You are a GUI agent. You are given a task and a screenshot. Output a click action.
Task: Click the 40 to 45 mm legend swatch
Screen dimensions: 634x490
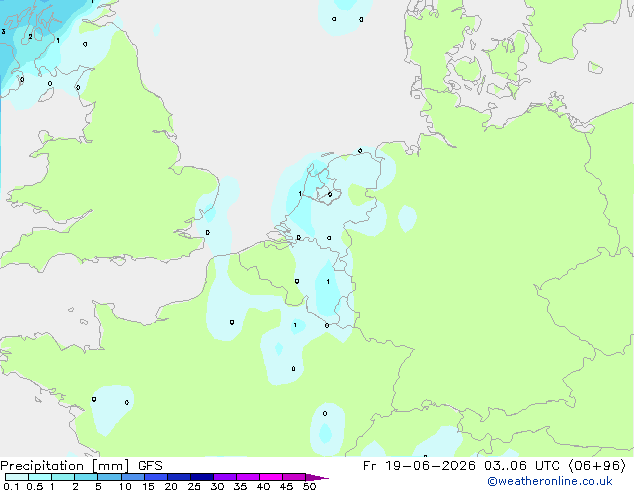pos(271,477)
